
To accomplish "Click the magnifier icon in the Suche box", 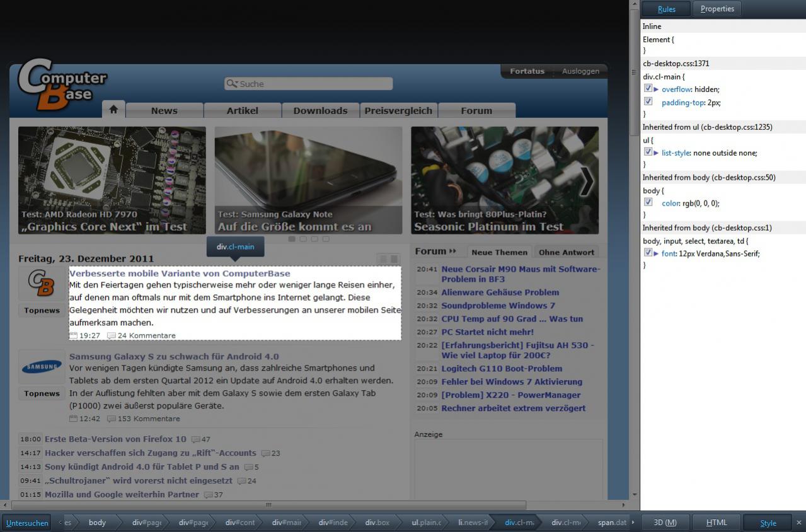I will coord(232,83).
